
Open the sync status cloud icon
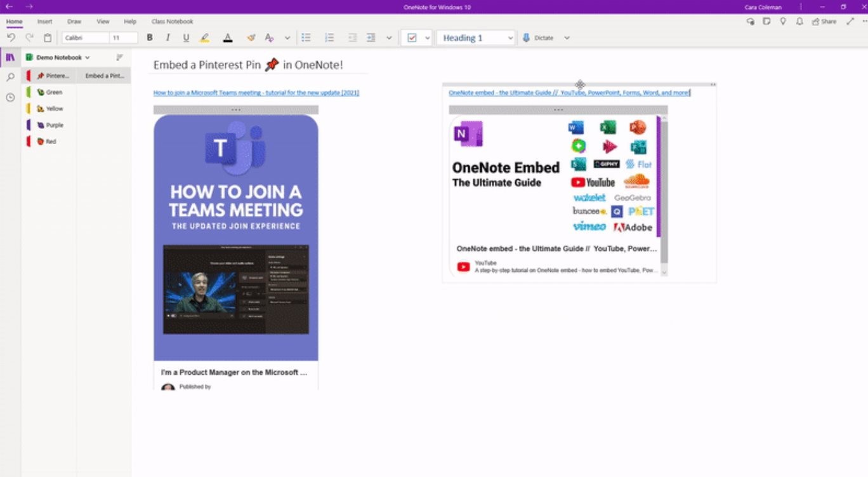(751, 22)
